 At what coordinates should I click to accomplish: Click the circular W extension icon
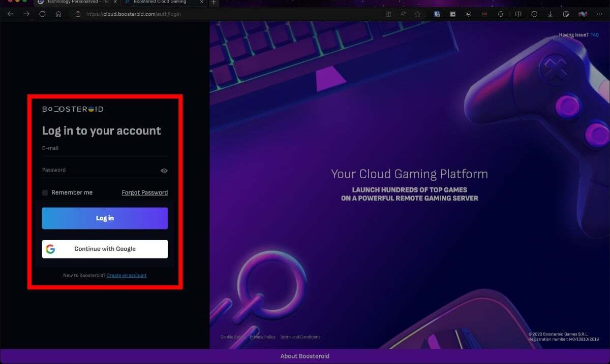pos(468,14)
